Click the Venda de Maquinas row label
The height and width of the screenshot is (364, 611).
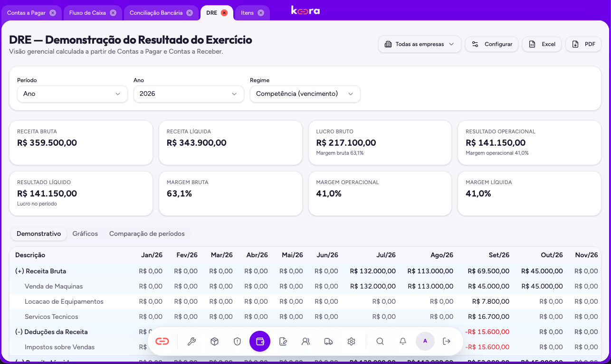54,286
